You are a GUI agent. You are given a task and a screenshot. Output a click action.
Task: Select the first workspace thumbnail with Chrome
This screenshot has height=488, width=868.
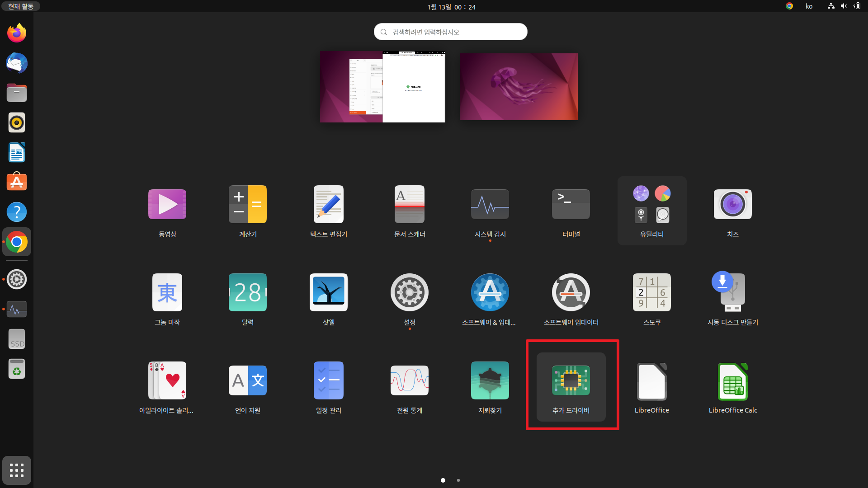pyautogui.click(x=382, y=87)
